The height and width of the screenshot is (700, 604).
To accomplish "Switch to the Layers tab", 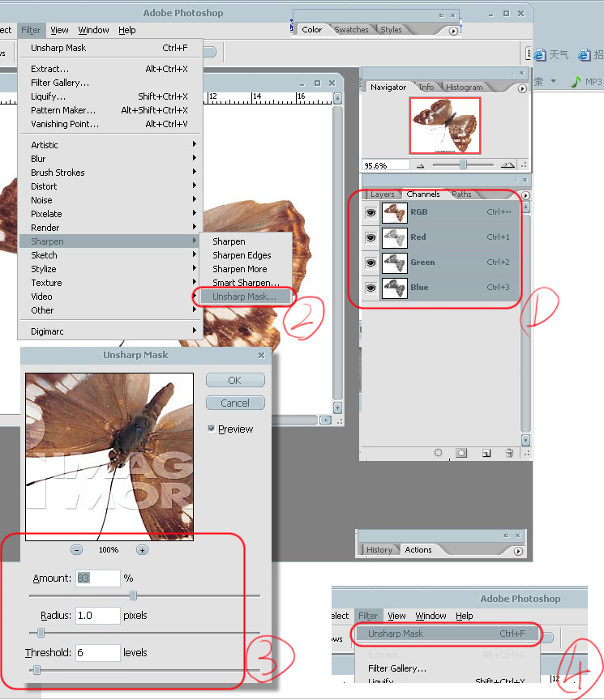I will click(383, 194).
